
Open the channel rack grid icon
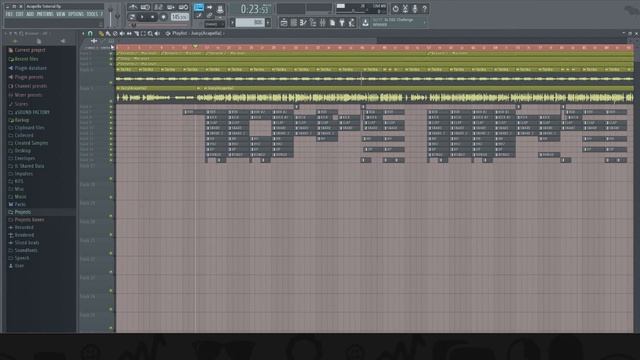[294, 23]
